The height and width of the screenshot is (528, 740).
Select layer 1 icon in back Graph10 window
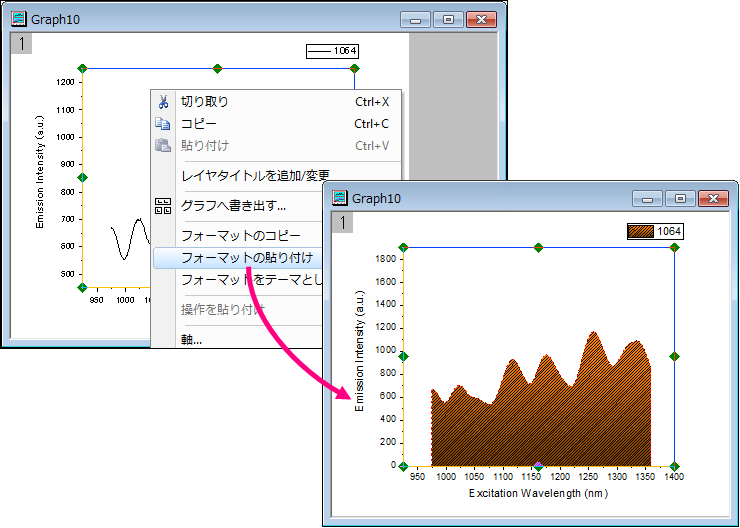(x=21, y=44)
